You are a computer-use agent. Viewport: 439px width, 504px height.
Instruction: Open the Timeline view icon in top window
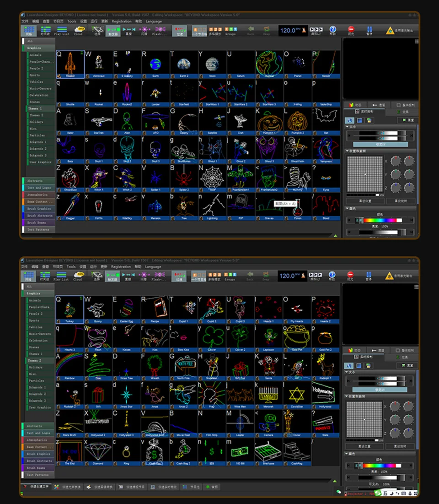tap(45, 31)
